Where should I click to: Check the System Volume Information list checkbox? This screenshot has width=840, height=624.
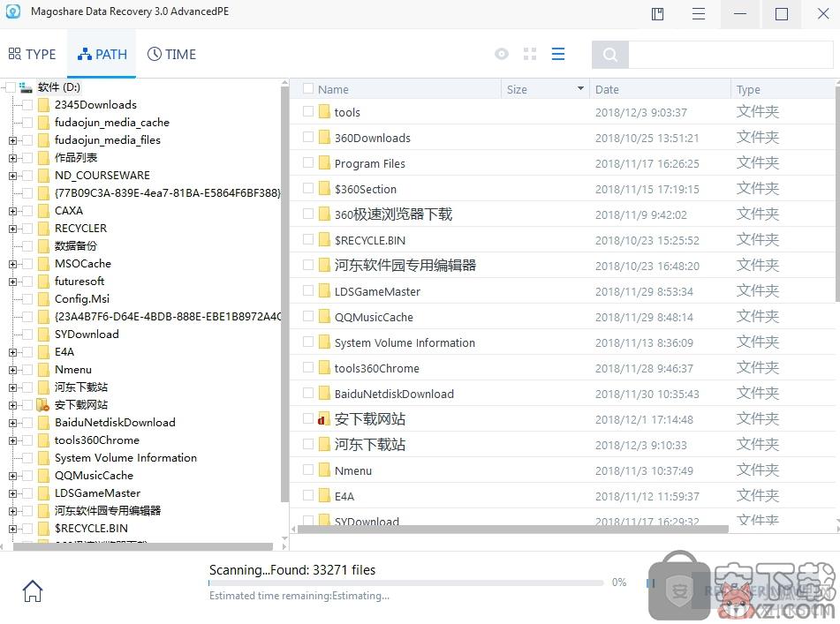click(x=308, y=342)
